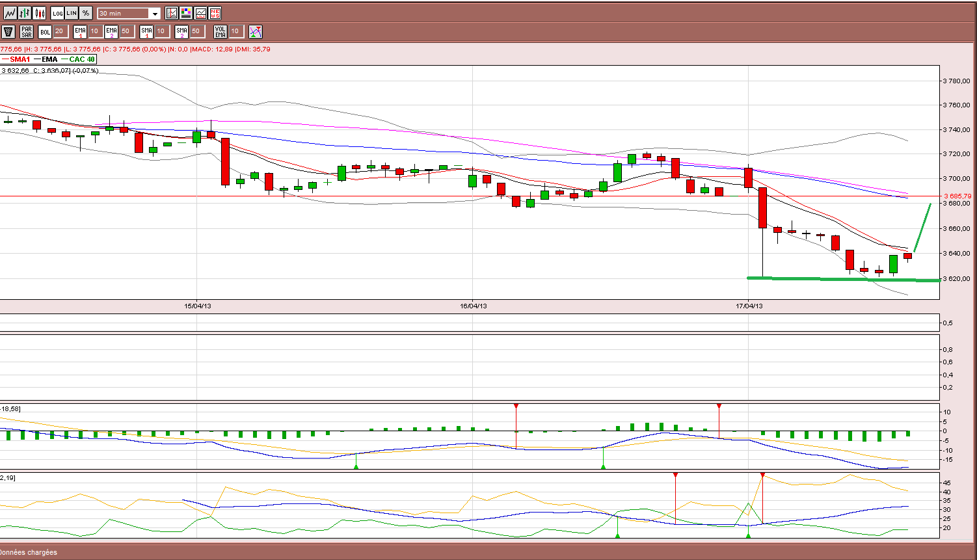Open the color palette settings icon
Viewport: 977px width, 560px height.
186,13
